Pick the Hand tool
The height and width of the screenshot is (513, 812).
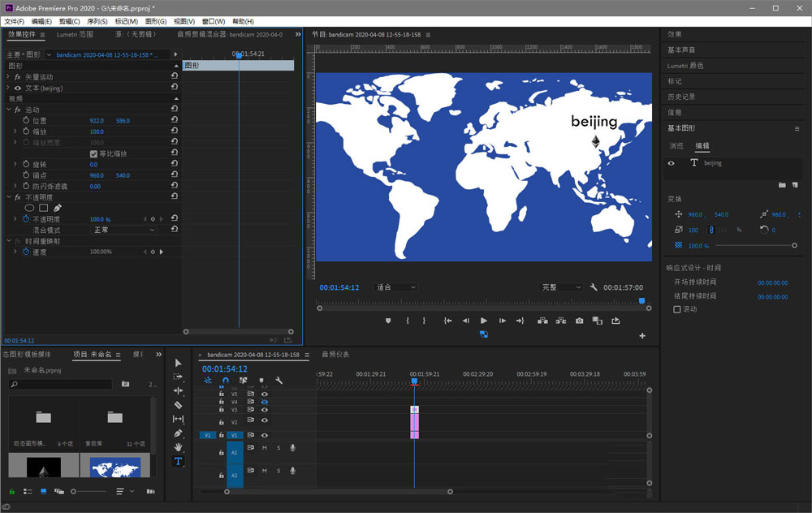pos(178,447)
